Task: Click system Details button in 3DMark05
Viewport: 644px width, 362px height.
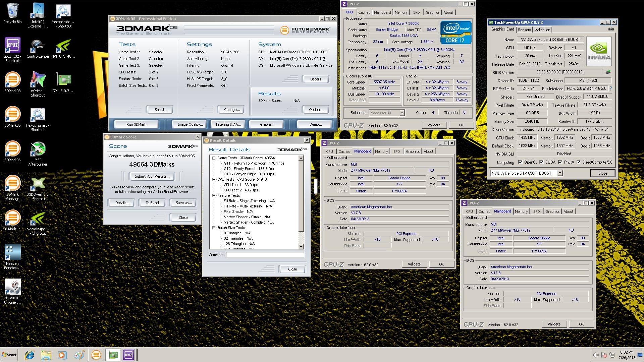Action: pos(317,79)
